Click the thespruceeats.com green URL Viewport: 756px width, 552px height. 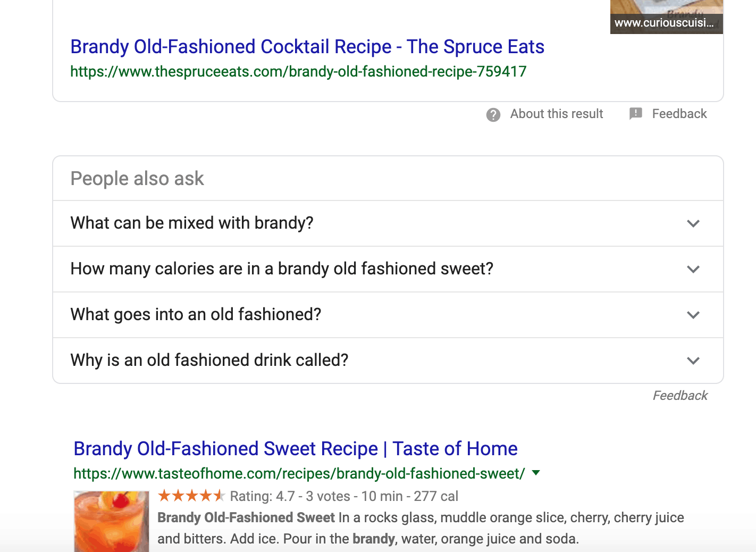pyautogui.click(x=298, y=71)
